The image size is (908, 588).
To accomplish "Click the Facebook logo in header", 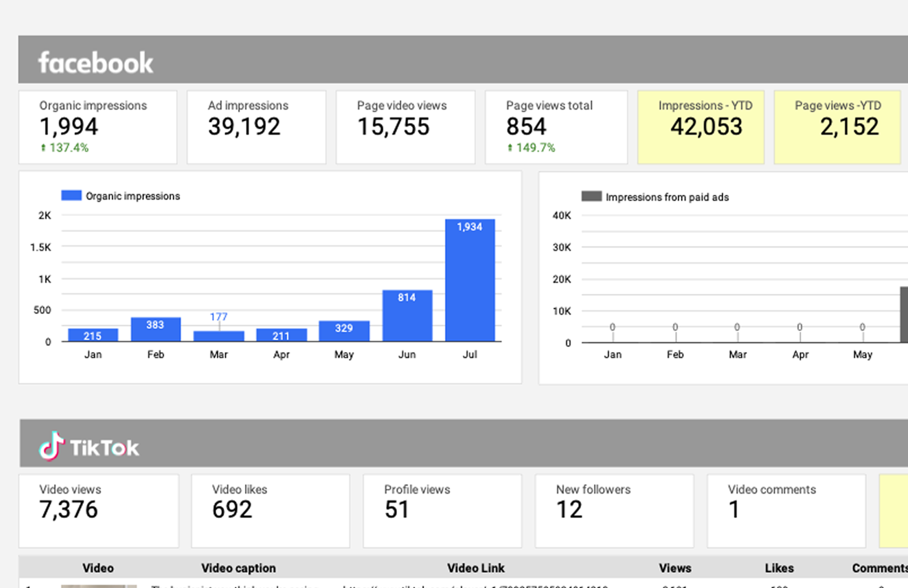I will 95,62.
